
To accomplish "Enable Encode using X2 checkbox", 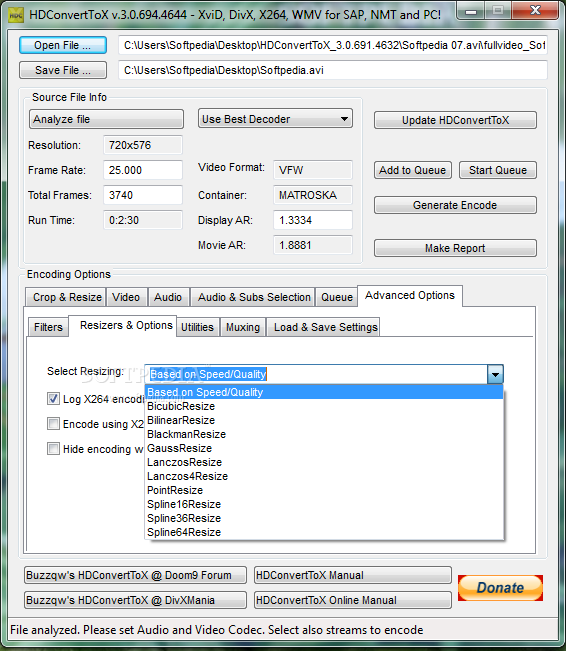I will [53, 424].
